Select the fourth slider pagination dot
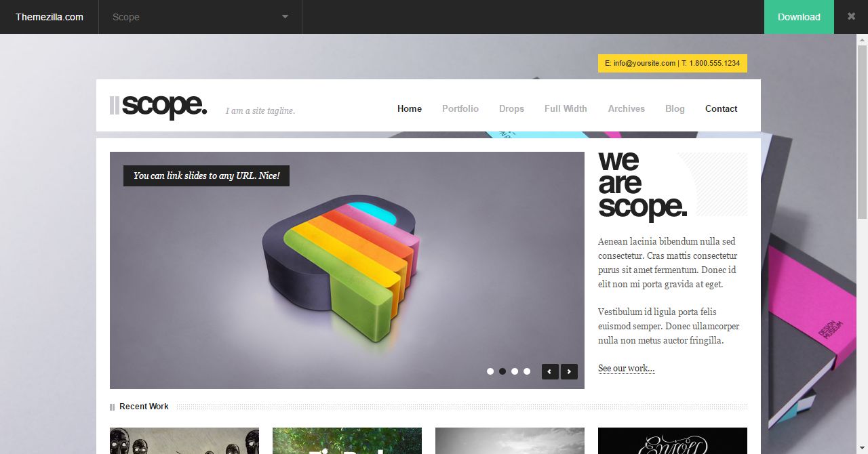This screenshot has height=454, width=868. point(527,371)
